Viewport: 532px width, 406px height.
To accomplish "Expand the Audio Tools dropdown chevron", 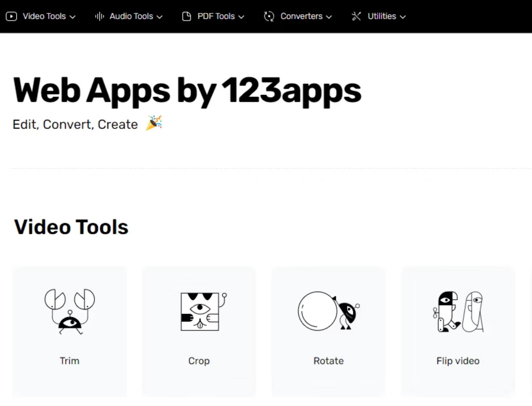I will pos(160,17).
